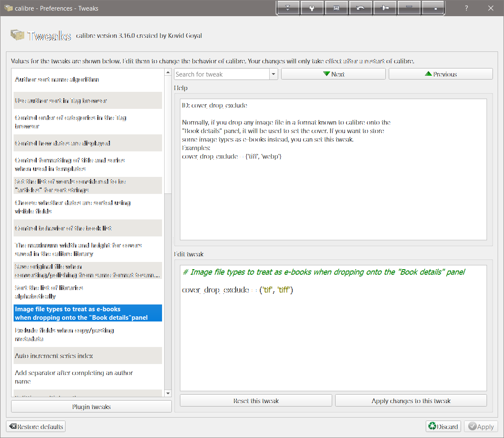This screenshot has width=504, height=438.
Task: Click the green comment line in tweak editor
Action: 324,272
